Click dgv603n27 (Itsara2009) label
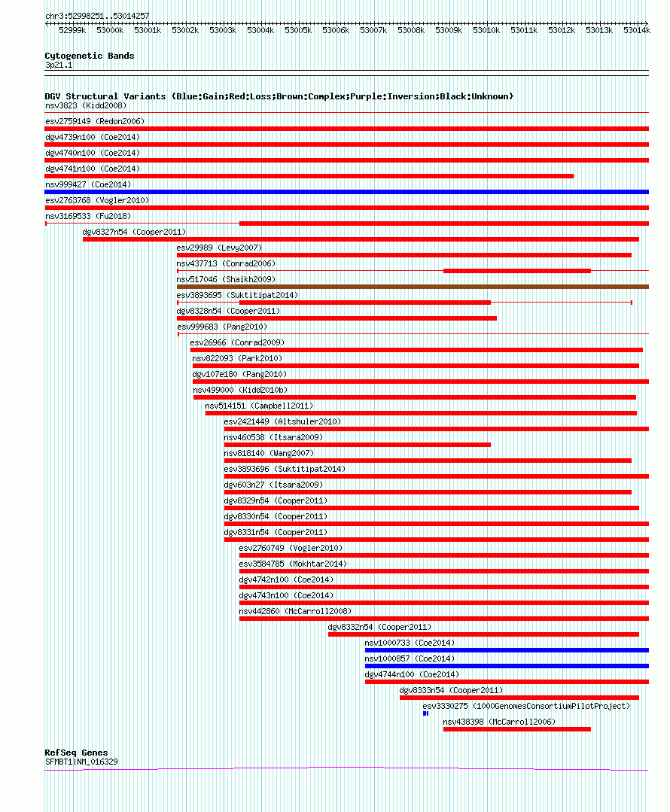 pos(273,485)
